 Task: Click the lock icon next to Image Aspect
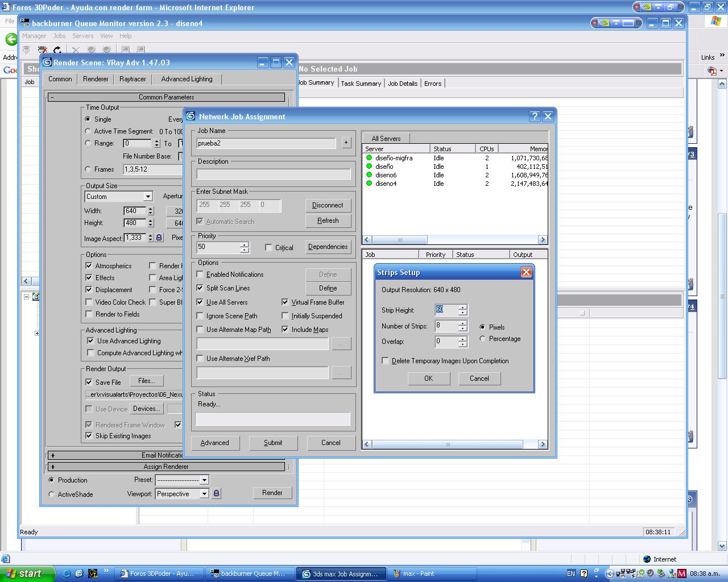pos(159,238)
